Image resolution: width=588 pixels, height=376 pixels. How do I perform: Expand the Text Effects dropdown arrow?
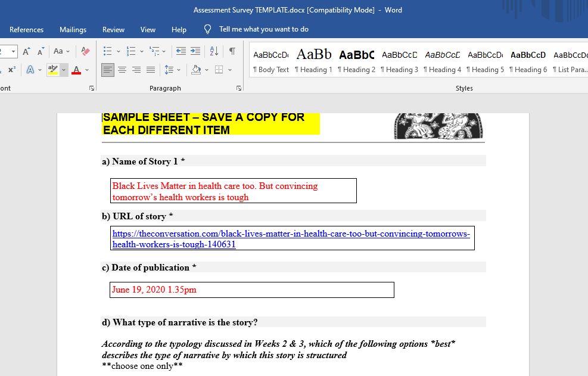[40, 70]
